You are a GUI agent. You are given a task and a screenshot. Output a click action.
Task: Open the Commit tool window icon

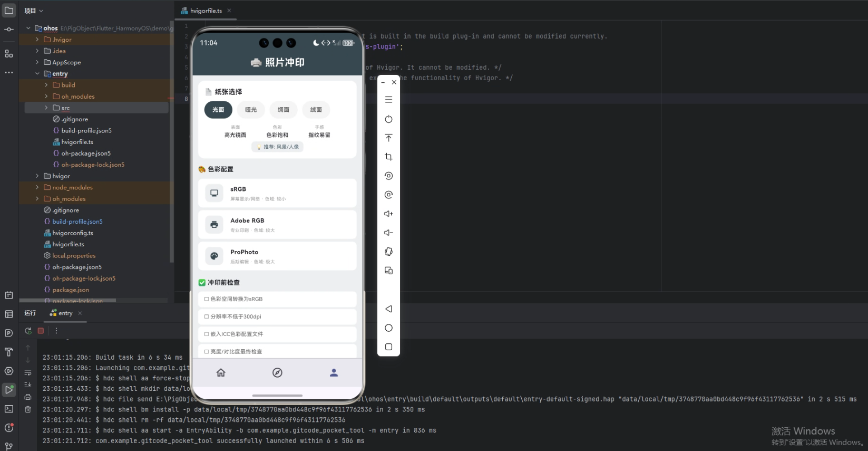(x=9, y=30)
